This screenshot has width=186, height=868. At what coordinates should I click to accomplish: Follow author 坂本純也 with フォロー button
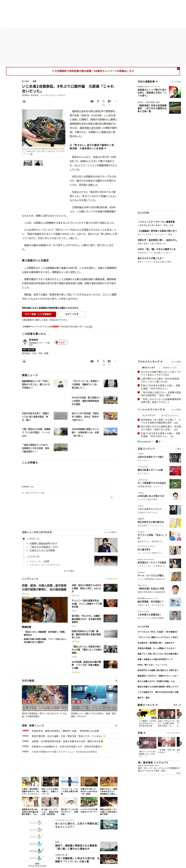pos(61,342)
